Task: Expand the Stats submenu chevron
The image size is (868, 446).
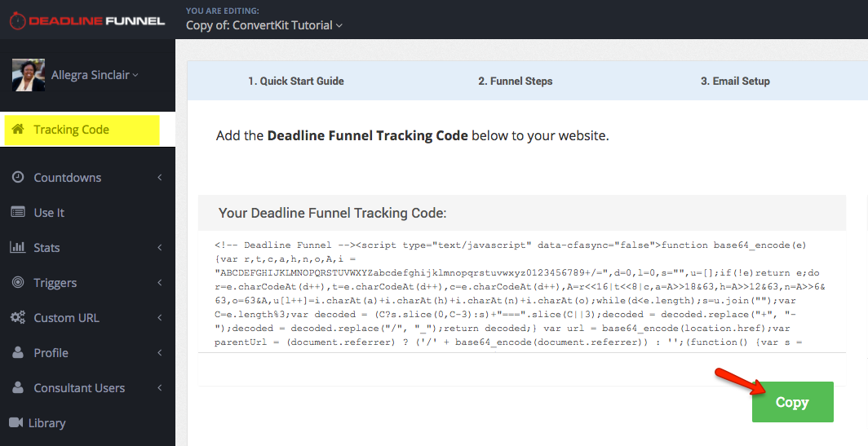Action: (x=159, y=247)
